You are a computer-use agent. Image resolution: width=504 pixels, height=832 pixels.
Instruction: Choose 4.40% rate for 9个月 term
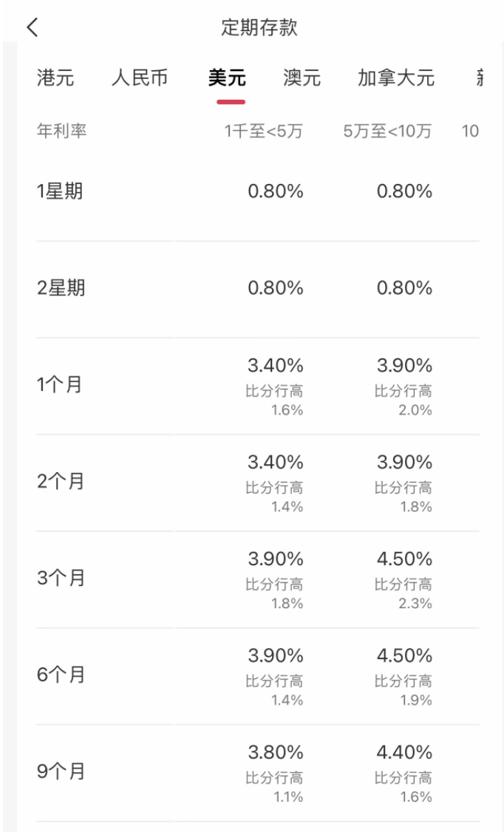coord(404,753)
